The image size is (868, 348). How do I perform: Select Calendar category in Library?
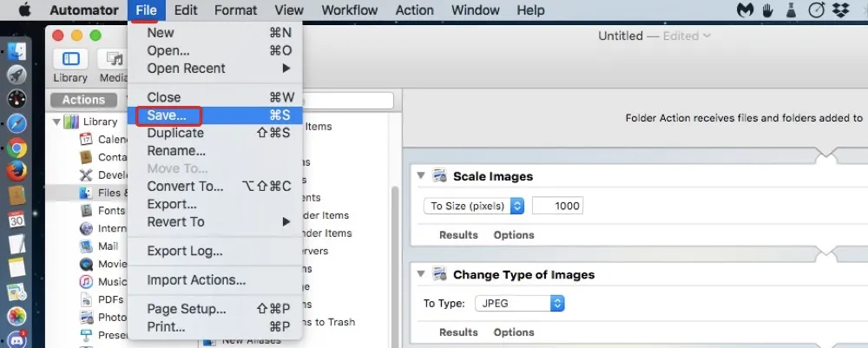103,140
